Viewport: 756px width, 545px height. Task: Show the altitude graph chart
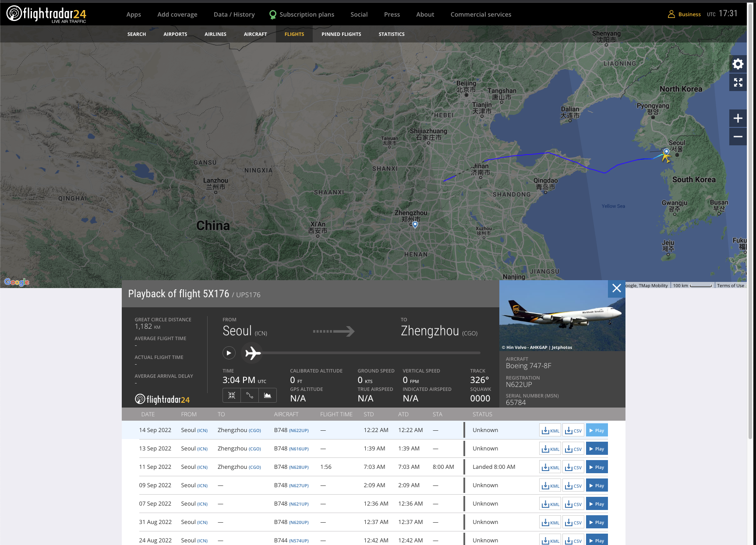coord(268,395)
